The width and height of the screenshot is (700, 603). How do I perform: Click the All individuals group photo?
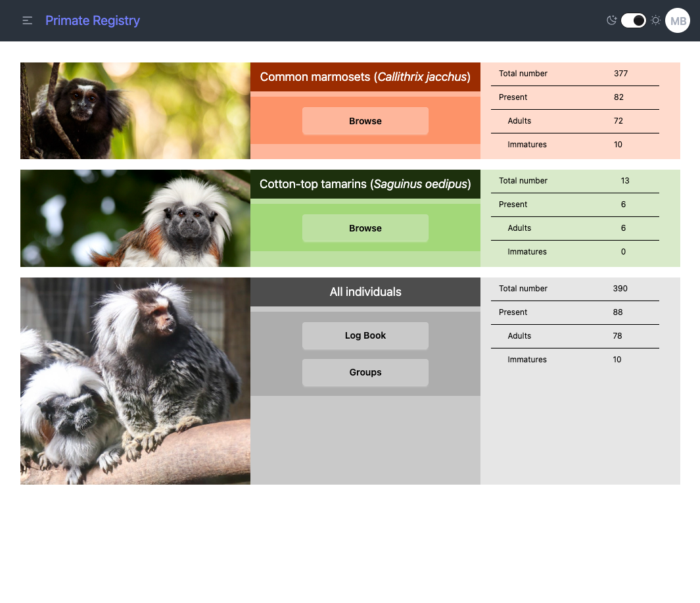[135, 380]
